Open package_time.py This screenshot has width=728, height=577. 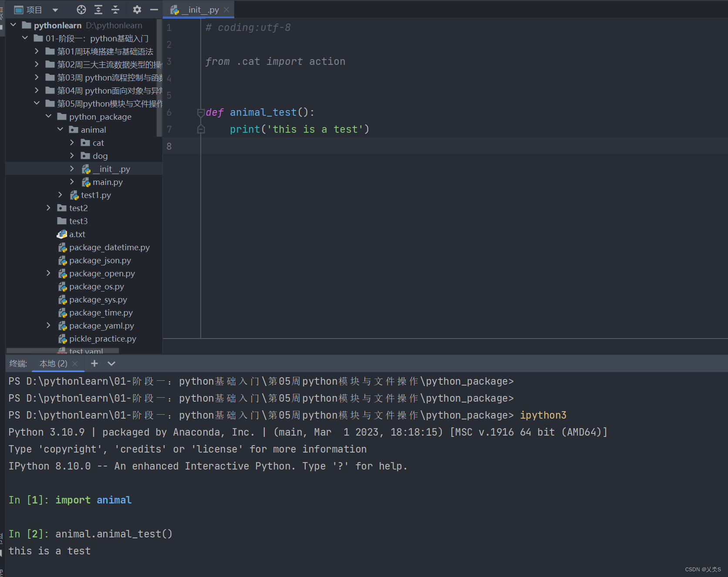click(101, 312)
